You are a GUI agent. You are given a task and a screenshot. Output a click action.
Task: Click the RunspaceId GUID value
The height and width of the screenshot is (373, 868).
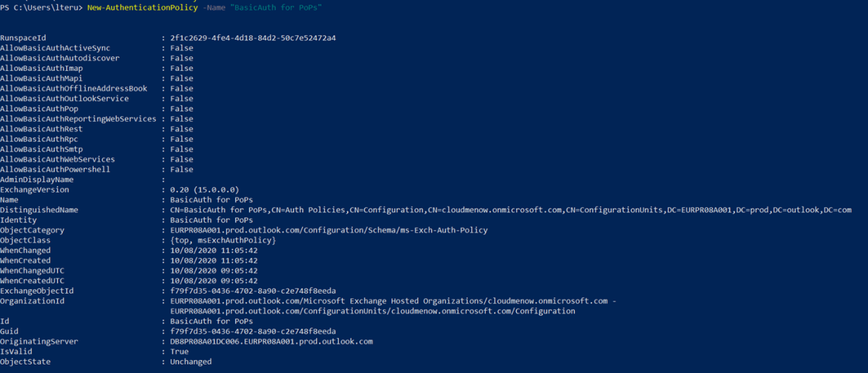pos(253,37)
